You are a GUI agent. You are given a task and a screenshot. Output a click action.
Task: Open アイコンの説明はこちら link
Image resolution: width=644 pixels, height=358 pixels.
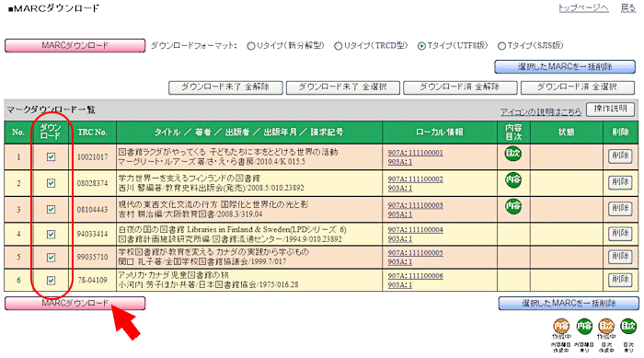pos(541,111)
